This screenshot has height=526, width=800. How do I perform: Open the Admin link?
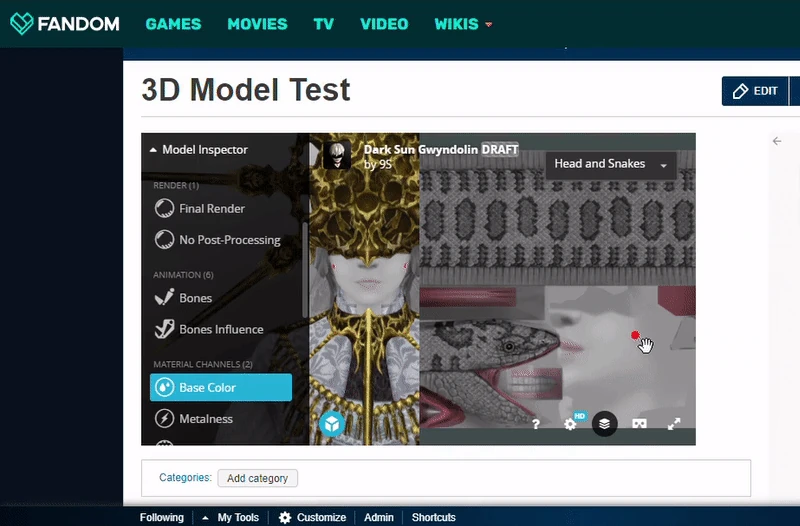[379, 517]
